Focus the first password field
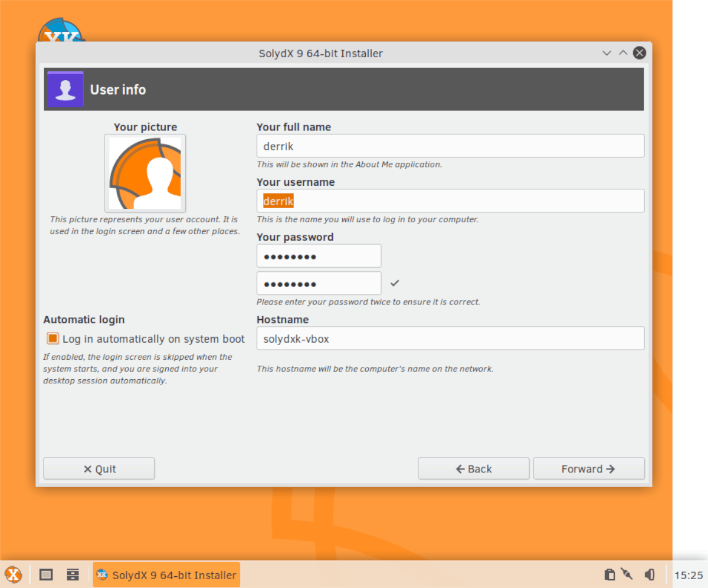 pos(319,256)
